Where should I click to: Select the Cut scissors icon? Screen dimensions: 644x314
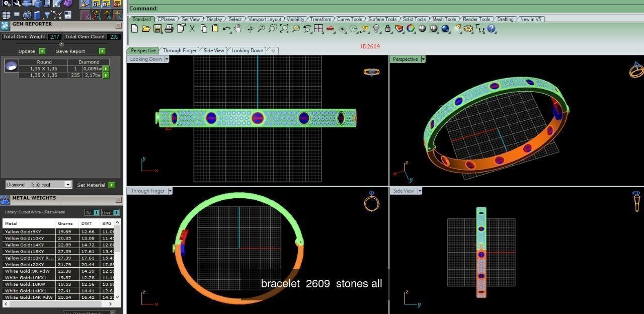point(192,29)
